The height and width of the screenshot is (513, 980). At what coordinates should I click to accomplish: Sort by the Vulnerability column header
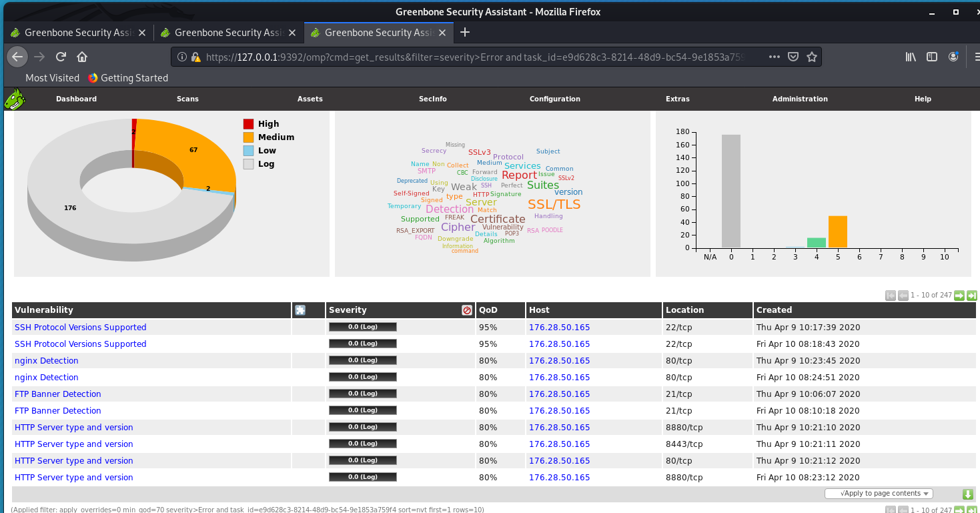point(44,310)
